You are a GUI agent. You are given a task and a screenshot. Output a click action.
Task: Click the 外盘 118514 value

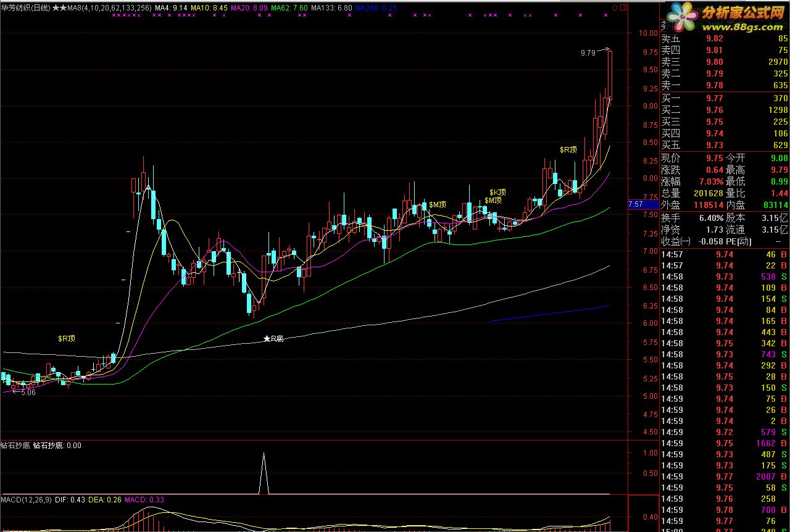tap(708, 205)
